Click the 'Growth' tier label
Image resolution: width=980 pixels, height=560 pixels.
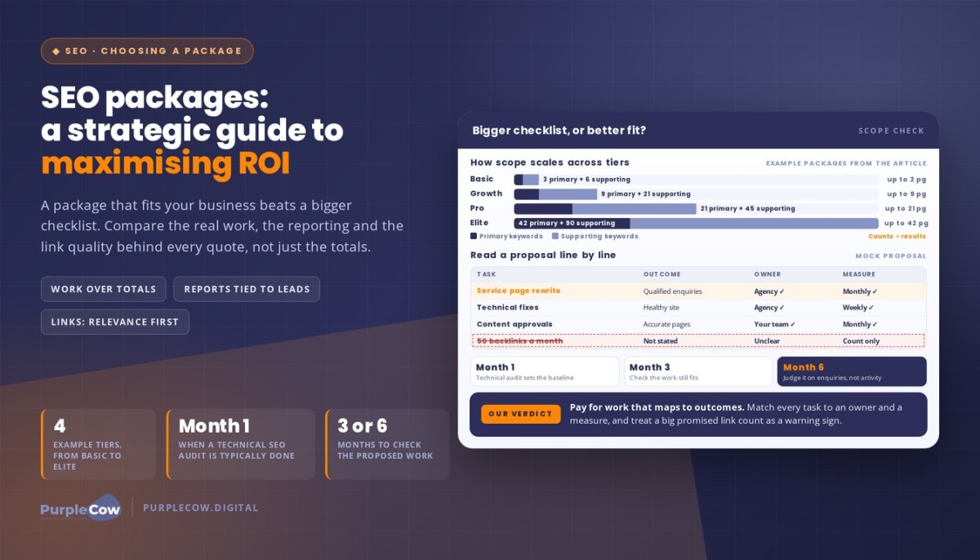point(487,193)
